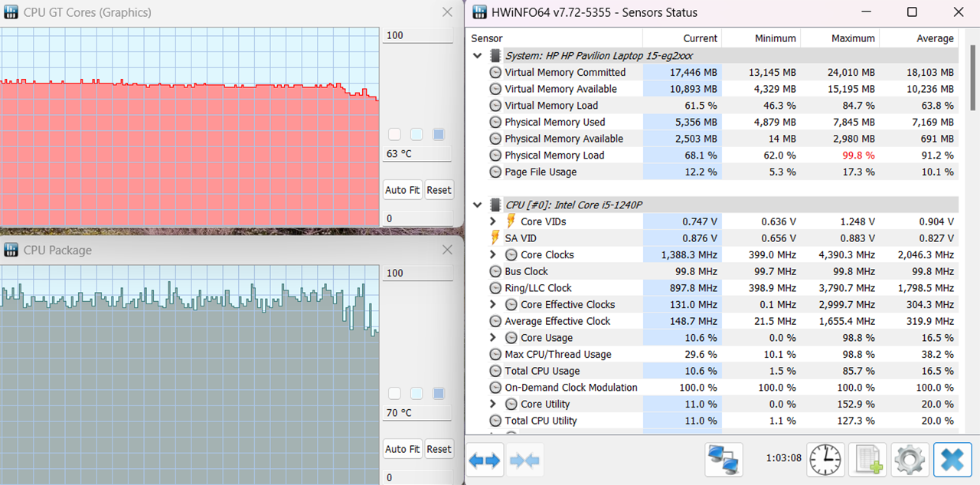Click the SA VID lightning sensor icon

[x=495, y=238]
